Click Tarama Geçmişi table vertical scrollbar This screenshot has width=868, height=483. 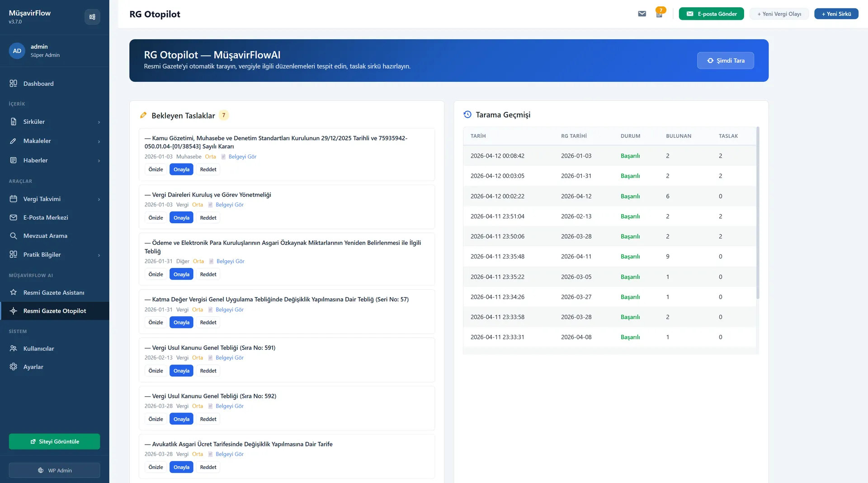click(x=758, y=212)
